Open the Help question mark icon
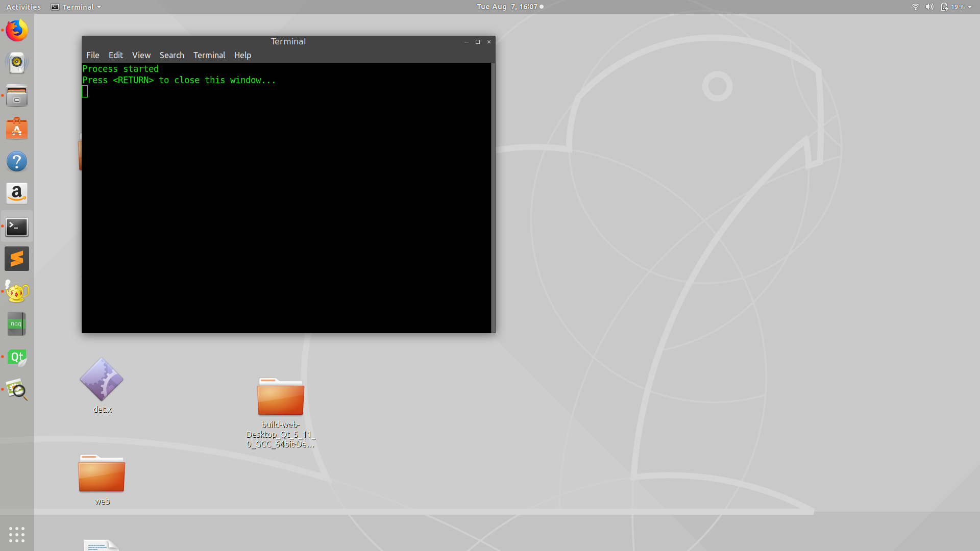 point(17,162)
